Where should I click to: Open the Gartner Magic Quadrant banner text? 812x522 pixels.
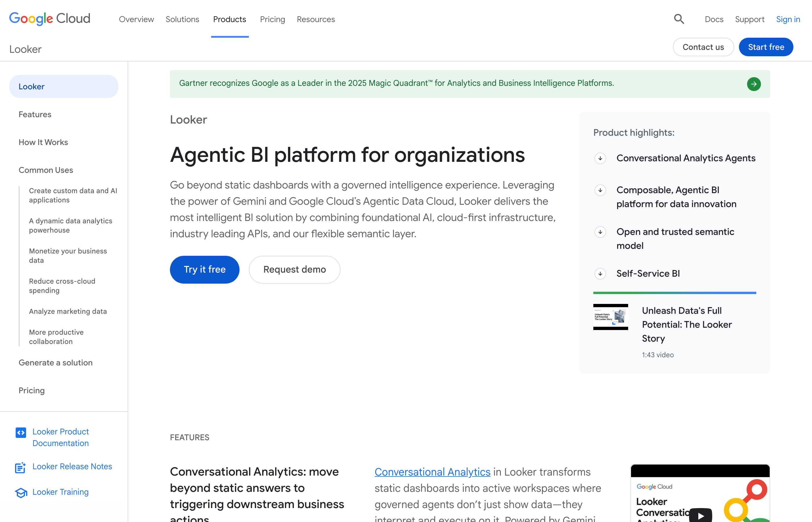[396, 83]
